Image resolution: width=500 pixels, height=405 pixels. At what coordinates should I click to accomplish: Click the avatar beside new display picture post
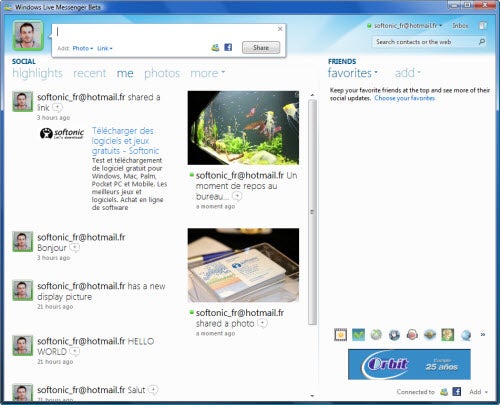[23, 290]
